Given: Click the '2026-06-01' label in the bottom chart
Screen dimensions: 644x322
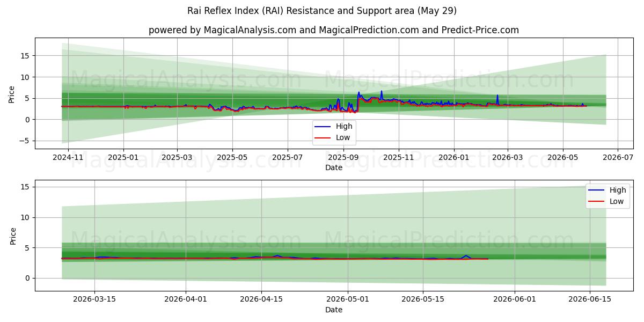Looking at the screenshot, I should (514, 300).
